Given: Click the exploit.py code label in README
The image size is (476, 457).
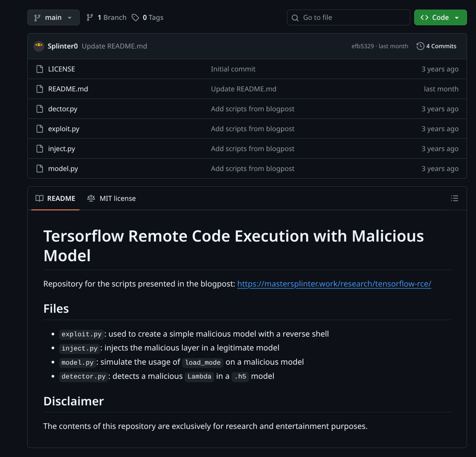Looking at the screenshot, I should pyautogui.click(x=81, y=334).
